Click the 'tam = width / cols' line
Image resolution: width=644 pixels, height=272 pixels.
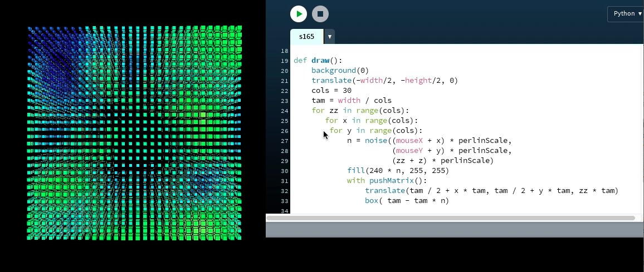[351, 101]
